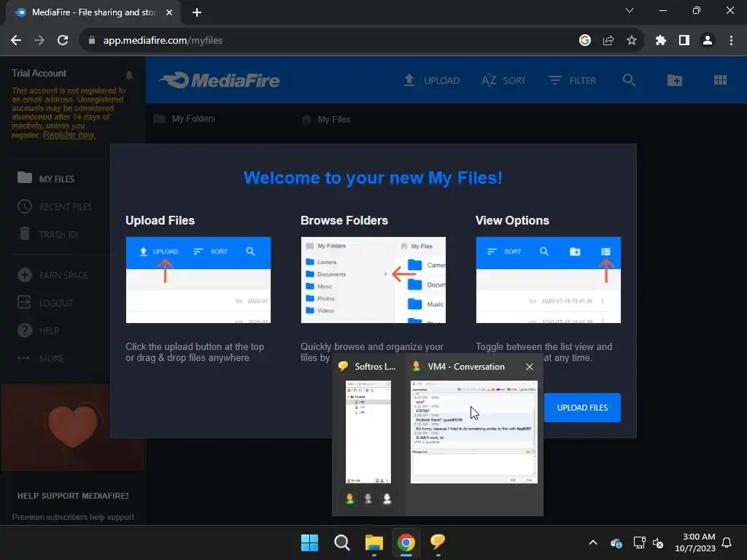Open Windows taskbar Search

tap(341, 542)
